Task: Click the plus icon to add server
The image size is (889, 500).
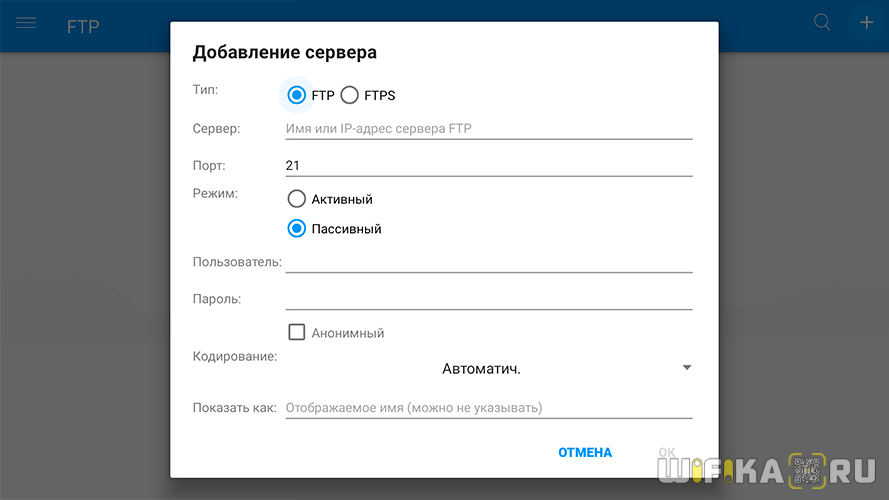Action: pos(866,22)
